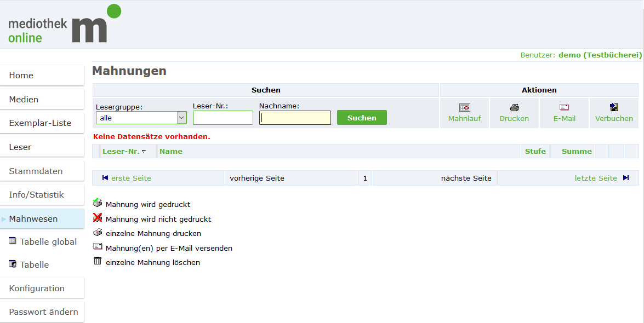Screen dimensions: 644x323
Task: Go to Exemplar-Liste menu item
Action: coord(40,123)
